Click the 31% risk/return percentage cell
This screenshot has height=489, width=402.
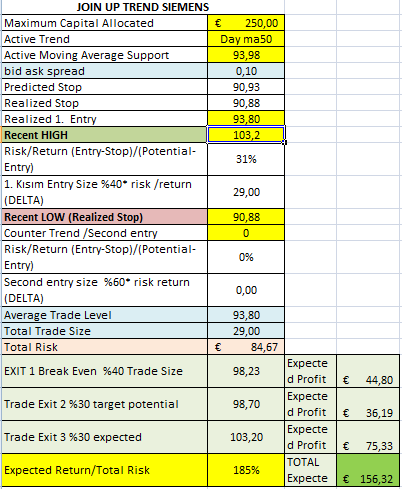tap(246, 159)
